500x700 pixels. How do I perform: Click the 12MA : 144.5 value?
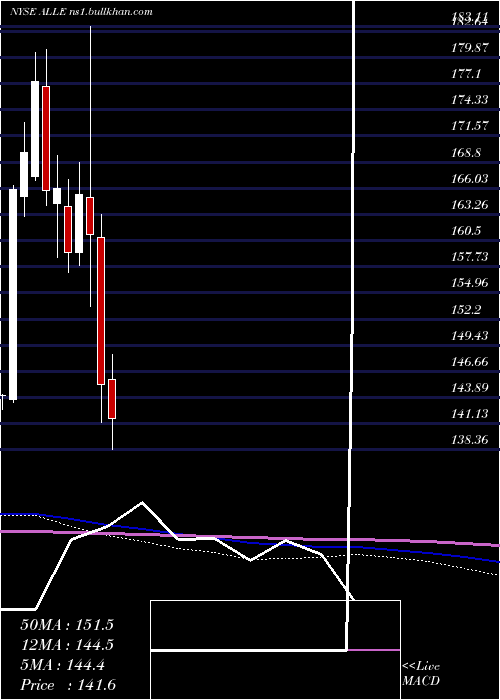[x=67, y=645]
